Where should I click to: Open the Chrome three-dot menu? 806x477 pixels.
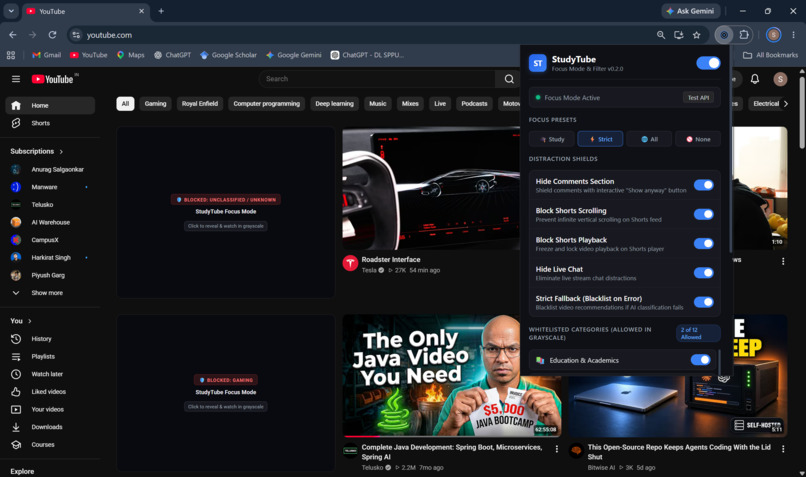(793, 35)
